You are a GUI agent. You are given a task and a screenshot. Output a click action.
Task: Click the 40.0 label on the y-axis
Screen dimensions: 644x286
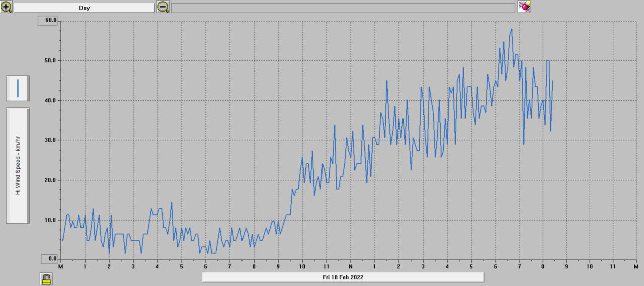(50, 100)
